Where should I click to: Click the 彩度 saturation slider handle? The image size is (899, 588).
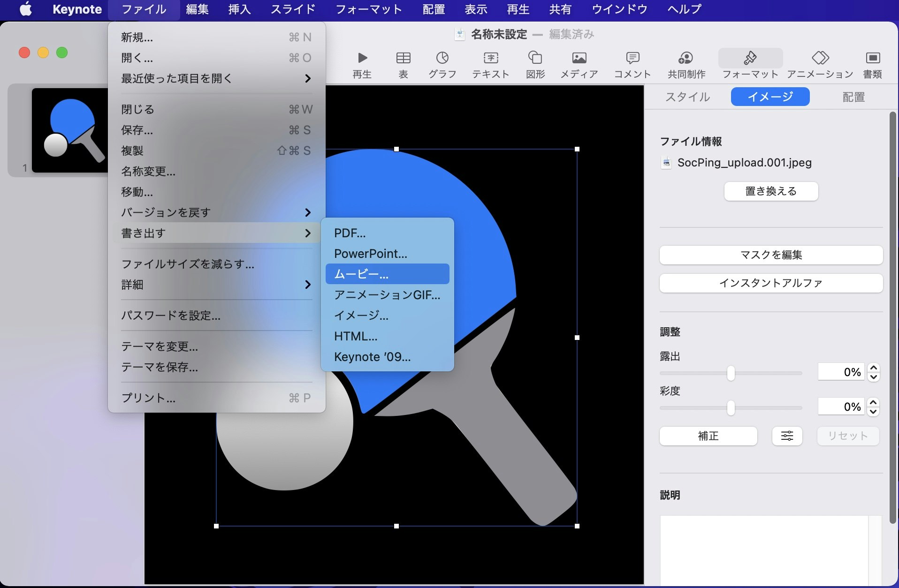[x=731, y=408]
